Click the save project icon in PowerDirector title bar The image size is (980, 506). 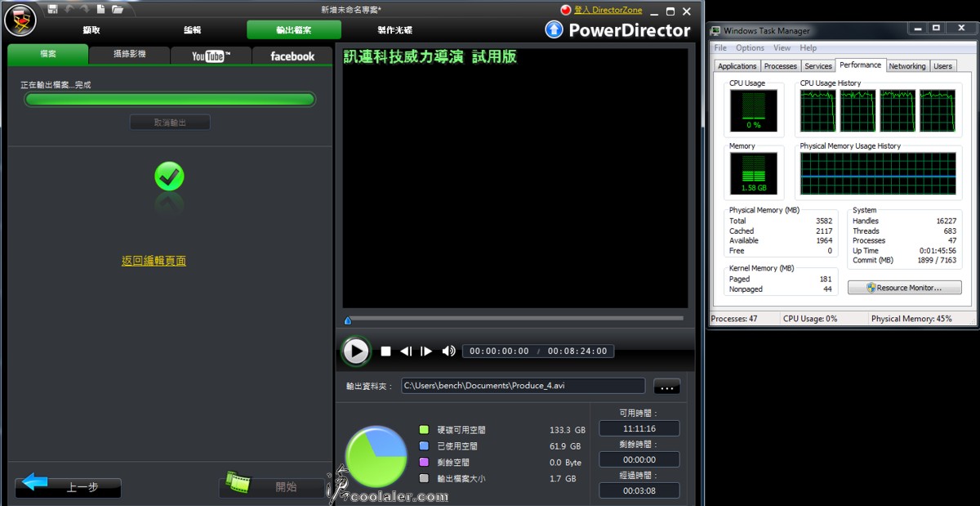(x=53, y=9)
